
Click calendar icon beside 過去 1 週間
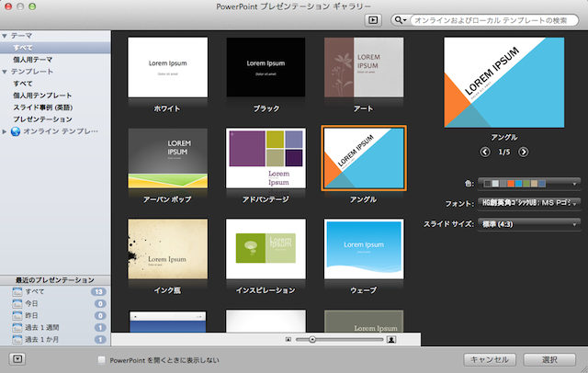17,327
